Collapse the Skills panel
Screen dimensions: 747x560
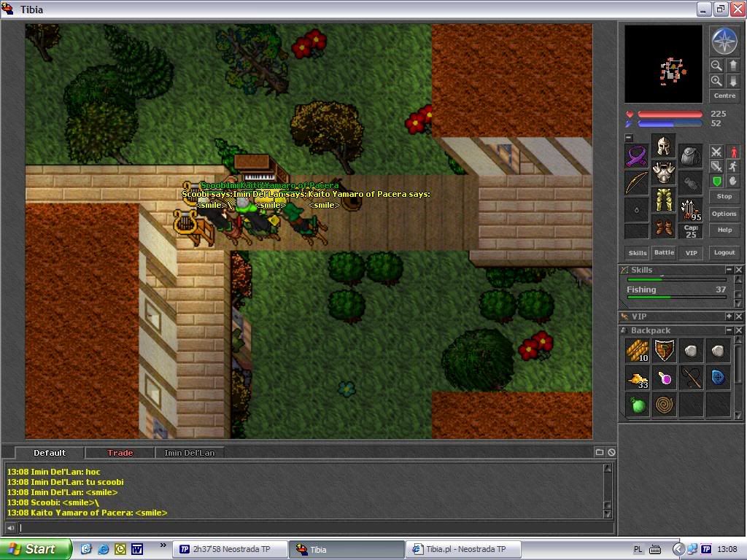point(729,270)
